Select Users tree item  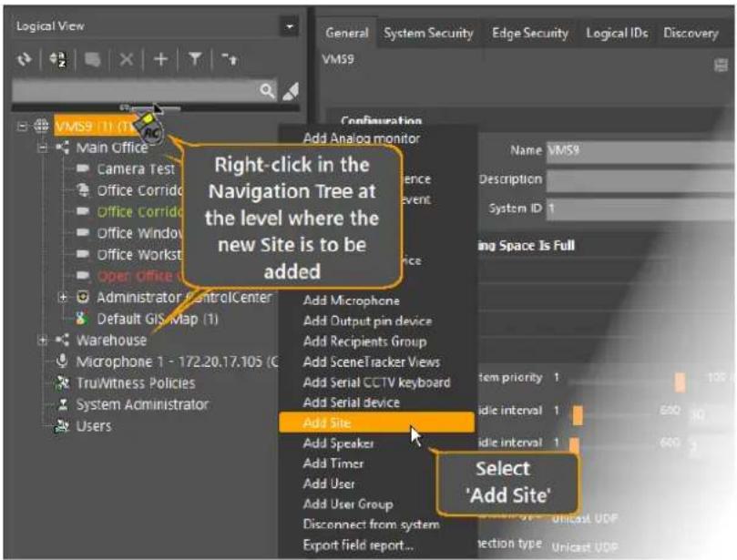[x=94, y=425]
